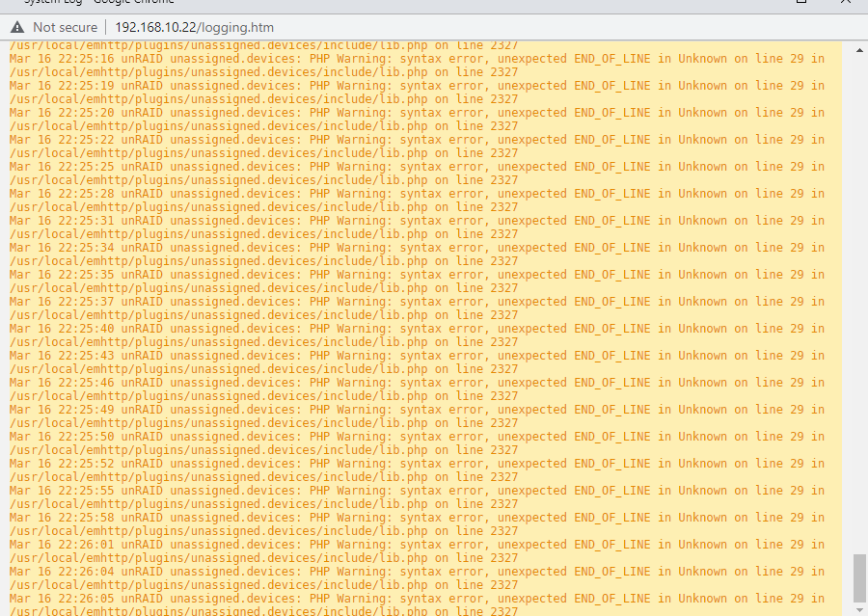
Task: Click the log entry at Mar 16 22:25:25
Action: pos(417,174)
